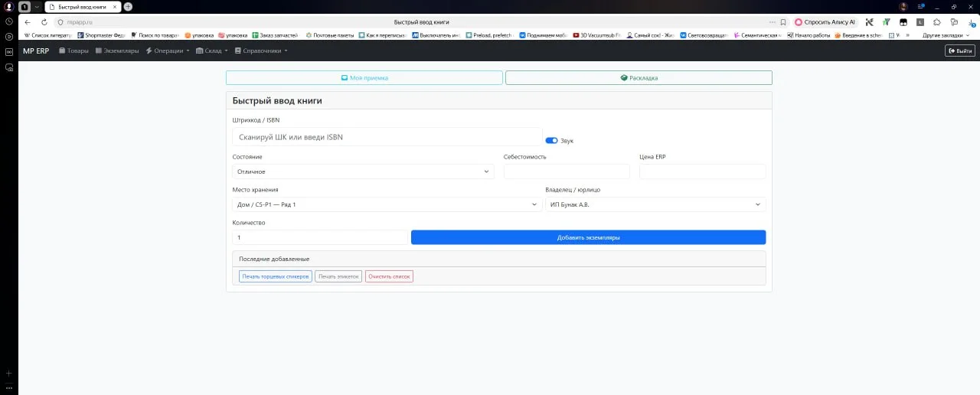Toggle the Звук sound switch
The image size is (980, 395).
[551, 141]
